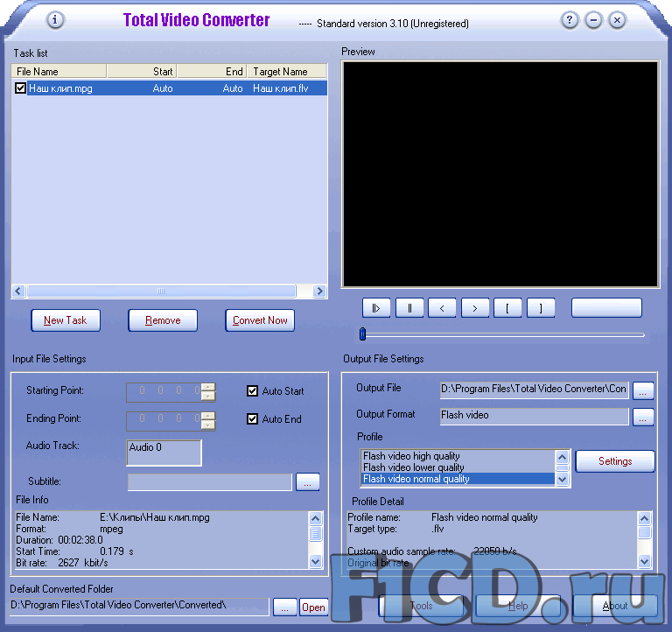672x632 pixels.
Task: Toggle the Auto Start checkbox
Action: point(252,390)
